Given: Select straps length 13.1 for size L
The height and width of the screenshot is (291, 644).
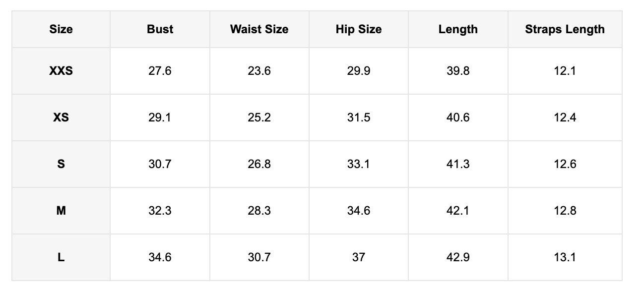Looking at the screenshot, I should click(565, 257).
